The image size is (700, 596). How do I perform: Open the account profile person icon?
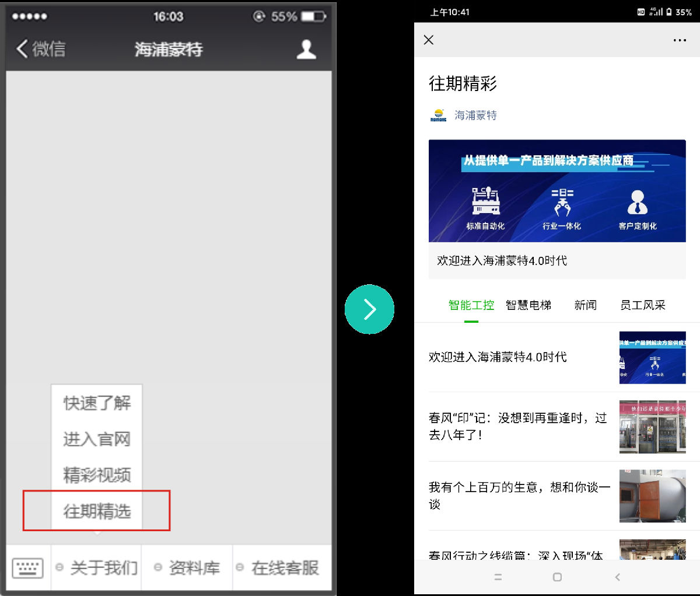click(306, 50)
